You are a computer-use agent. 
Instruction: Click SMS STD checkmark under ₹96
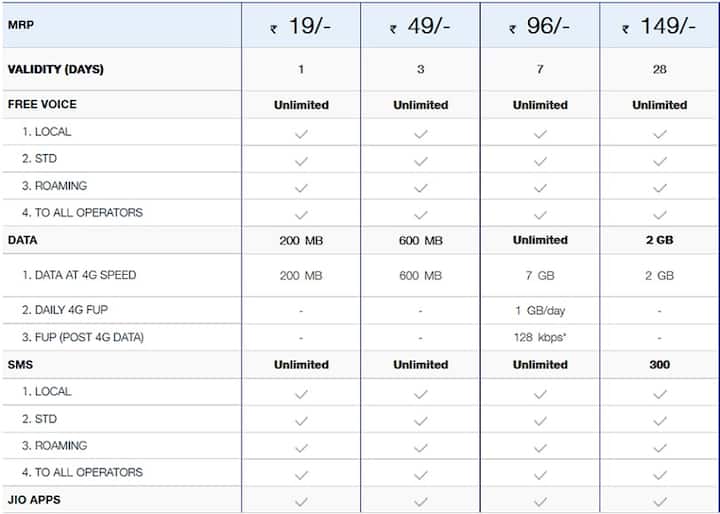(540, 421)
